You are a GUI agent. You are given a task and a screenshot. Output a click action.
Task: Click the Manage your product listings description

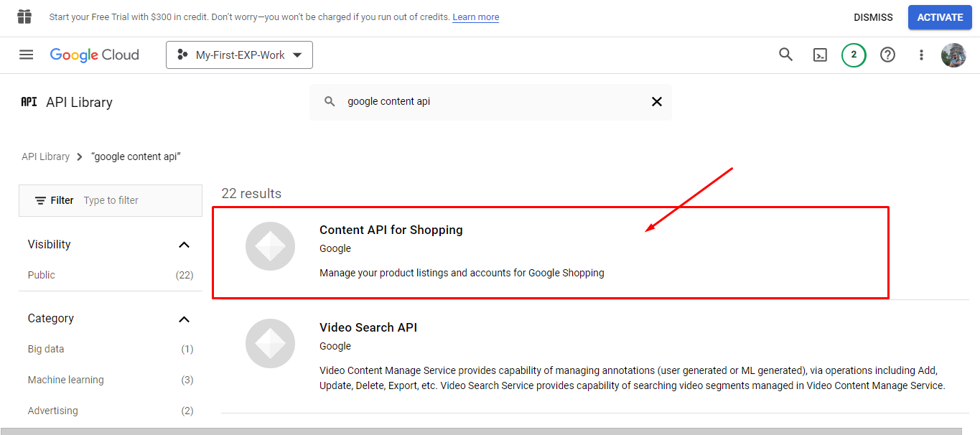tap(462, 273)
